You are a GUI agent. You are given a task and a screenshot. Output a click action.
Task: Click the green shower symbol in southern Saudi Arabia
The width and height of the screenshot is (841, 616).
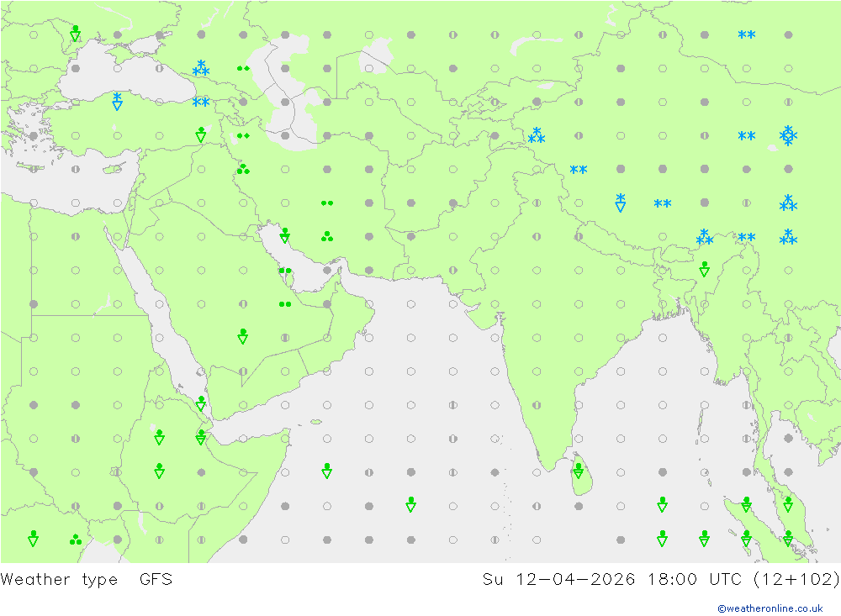243,336
